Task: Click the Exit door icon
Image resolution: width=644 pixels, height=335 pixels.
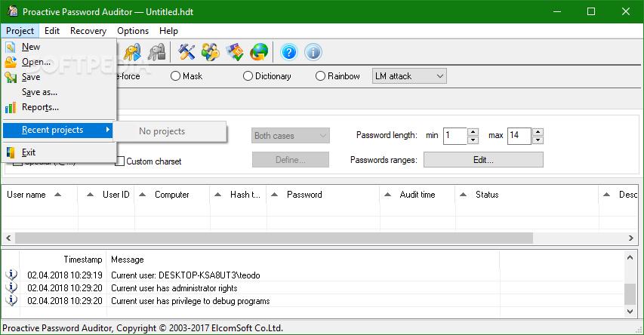Action: click(x=11, y=152)
